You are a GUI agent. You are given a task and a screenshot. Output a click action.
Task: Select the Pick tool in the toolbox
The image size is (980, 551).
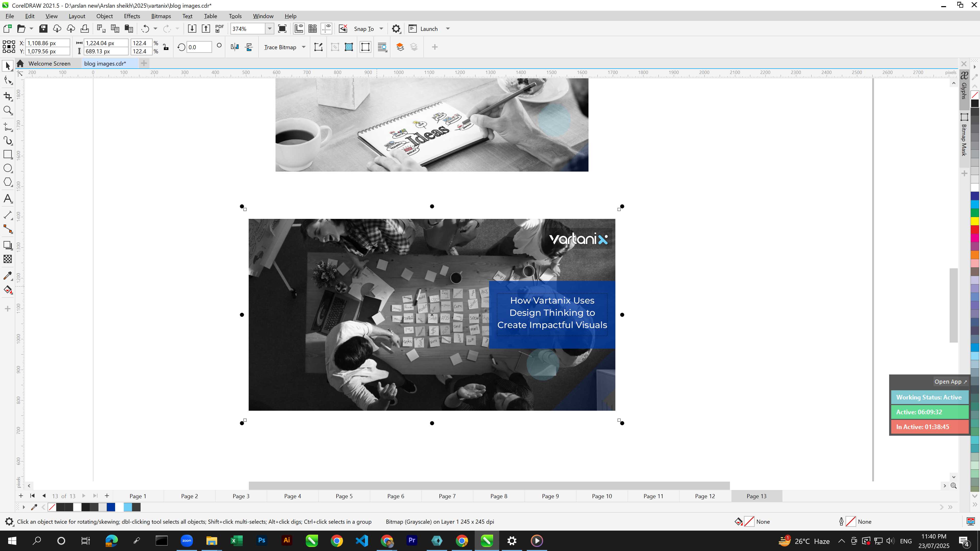[8, 66]
